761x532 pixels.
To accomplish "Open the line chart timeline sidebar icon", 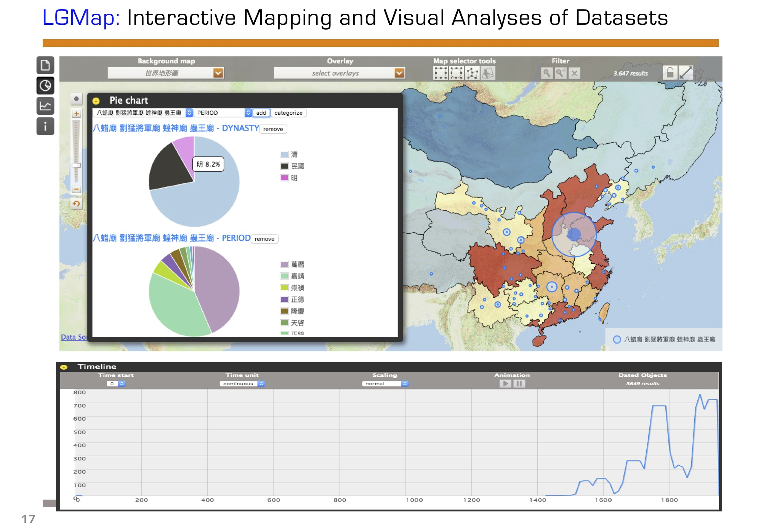I will pyautogui.click(x=45, y=106).
